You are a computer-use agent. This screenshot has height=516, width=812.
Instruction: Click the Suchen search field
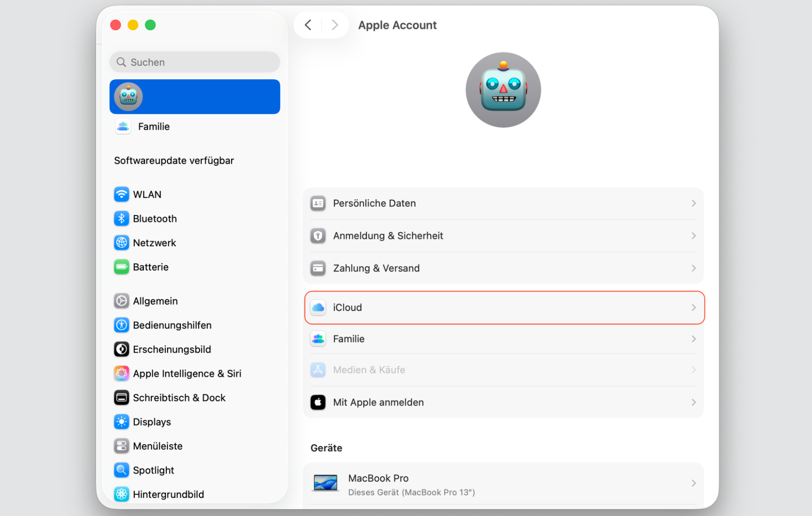[195, 62]
